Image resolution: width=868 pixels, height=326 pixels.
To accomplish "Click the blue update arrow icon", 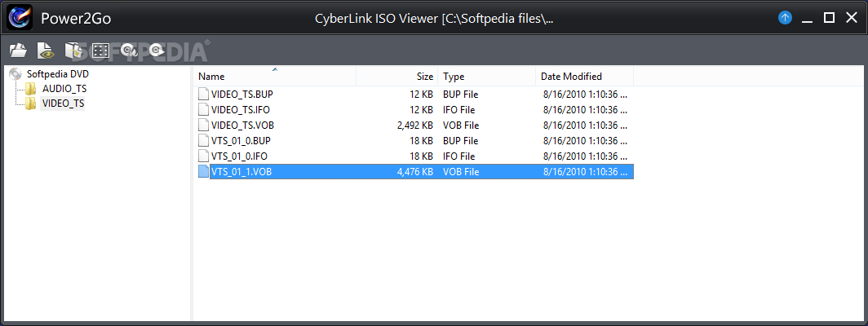I will 785,18.
